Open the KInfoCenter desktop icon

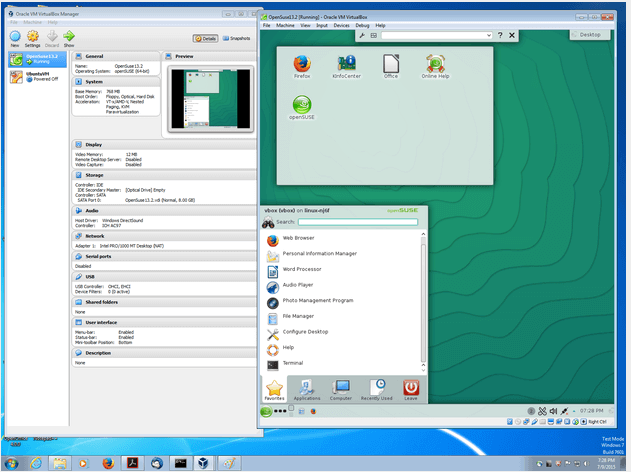pos(346,66)
